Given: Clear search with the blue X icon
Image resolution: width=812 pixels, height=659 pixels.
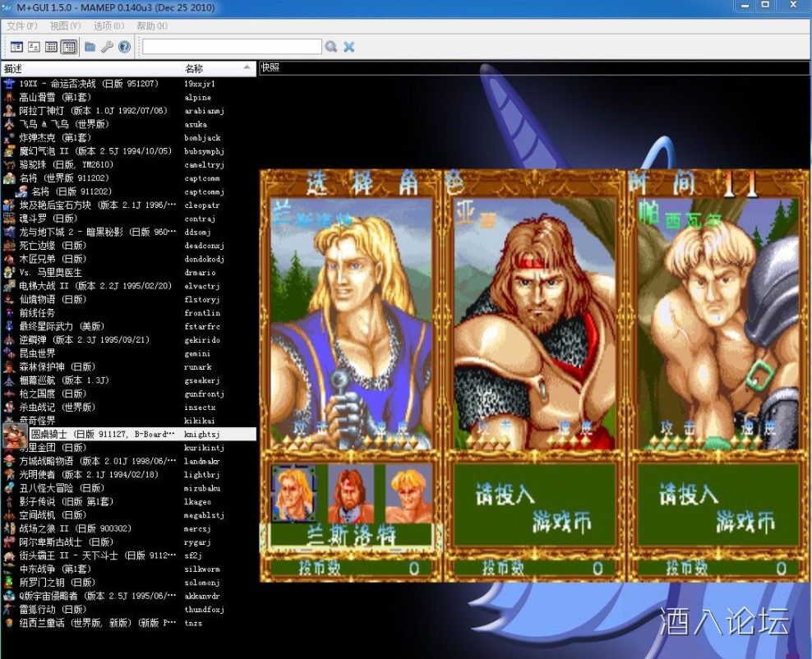Looking at the screenshot, I should [349, 47].
